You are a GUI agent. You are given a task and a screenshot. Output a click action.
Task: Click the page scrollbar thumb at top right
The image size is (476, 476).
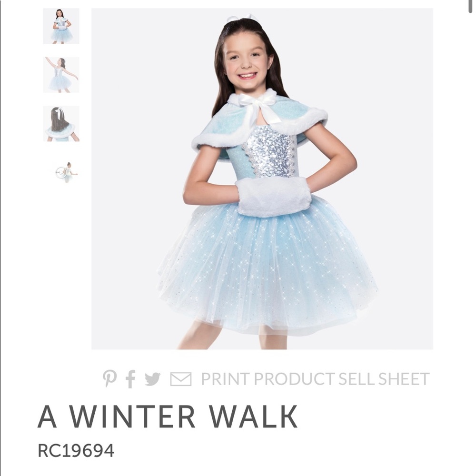click(x=470, y=5)
